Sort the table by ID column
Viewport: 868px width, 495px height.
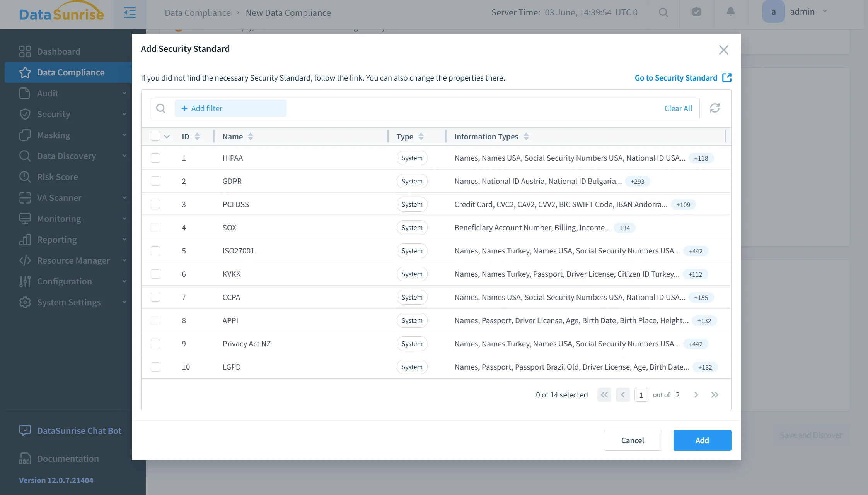click(x=197, y=137)
